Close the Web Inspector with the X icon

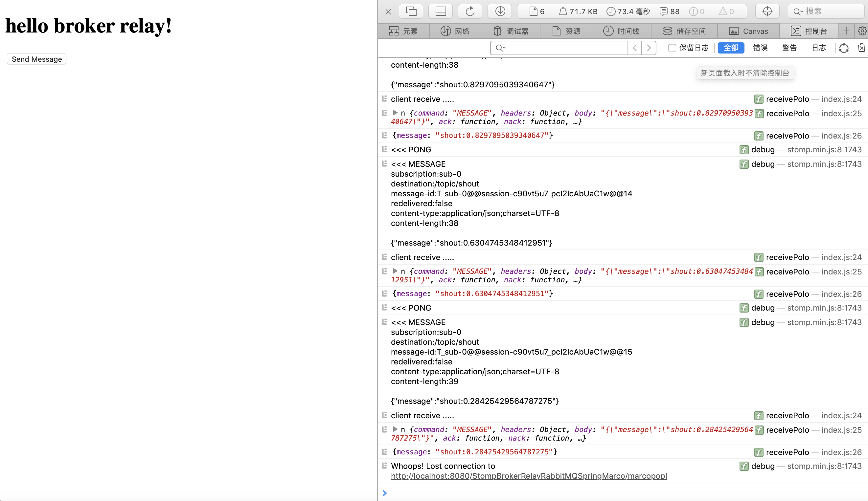pos(388,12)
